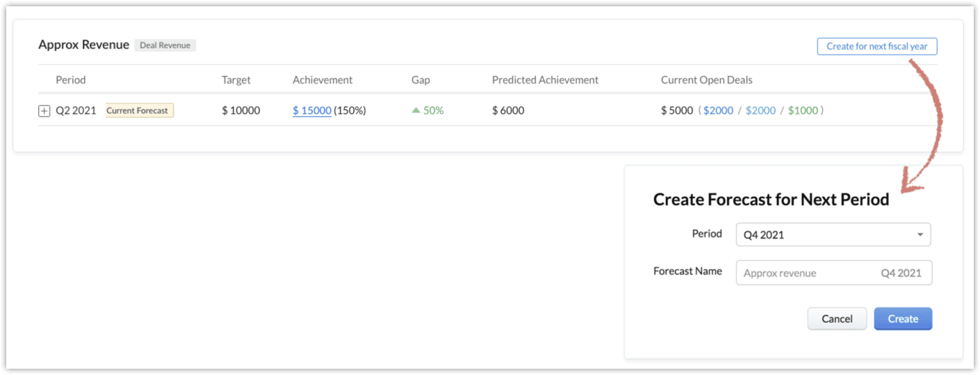Screen dimensions: 980x375
Task: Open the green $1000 open deals amount
Action: [x=803, y=111]
